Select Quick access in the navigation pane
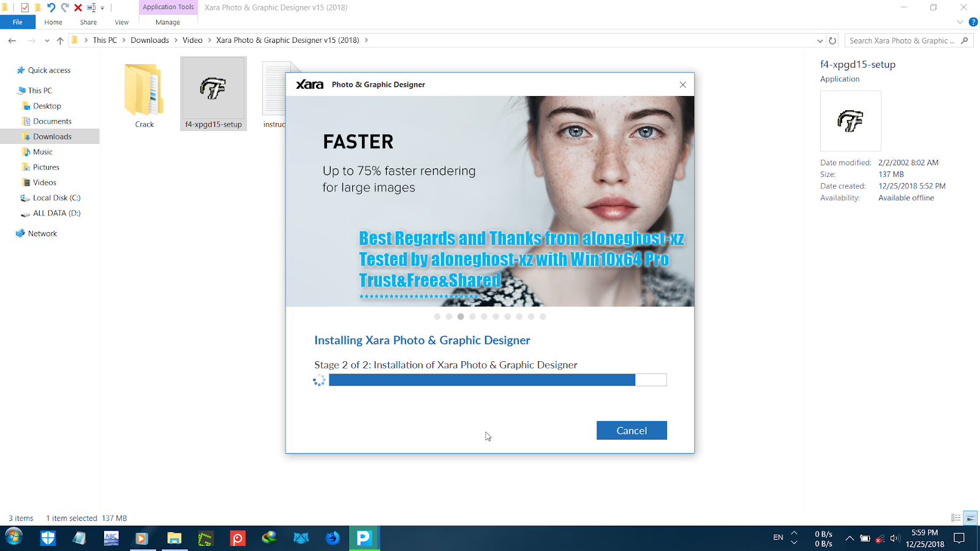Screen dimensions: 980x551 tap(49, 70)
